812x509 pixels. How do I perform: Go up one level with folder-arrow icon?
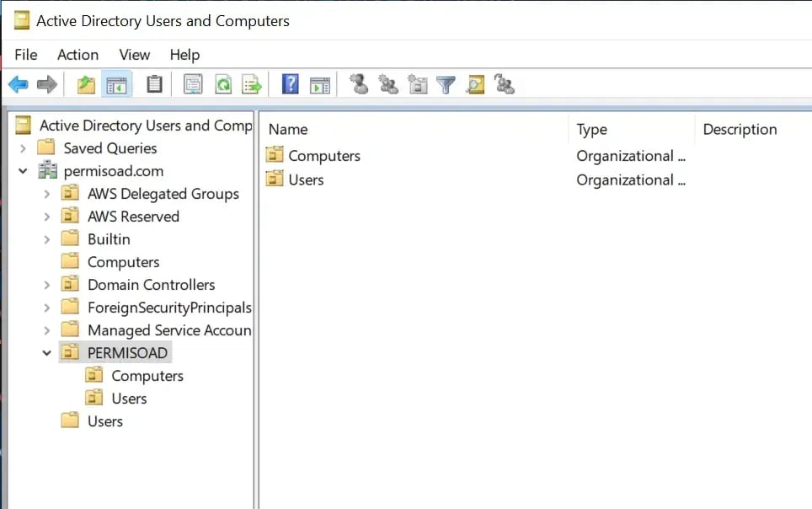tap(86, 84)
